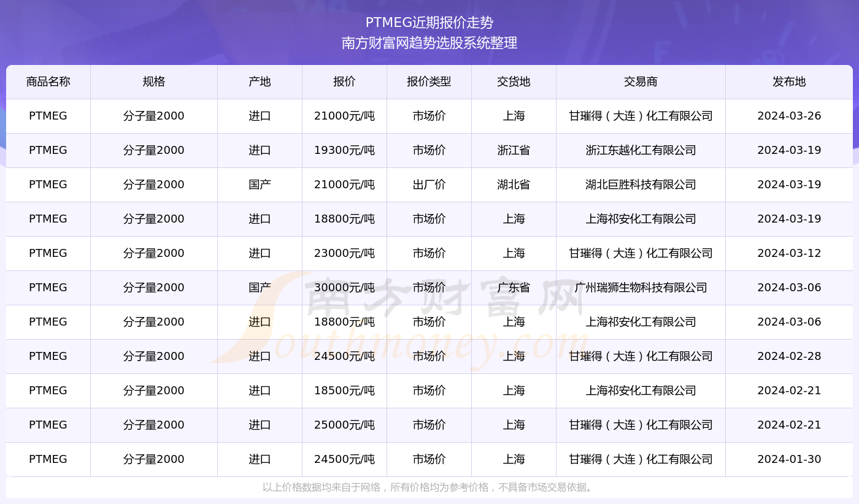The image size is (859, 504).
Task: Click '国产' in the 30000元/吨 row
Action: pyautogui.click(x=260, y=288)
